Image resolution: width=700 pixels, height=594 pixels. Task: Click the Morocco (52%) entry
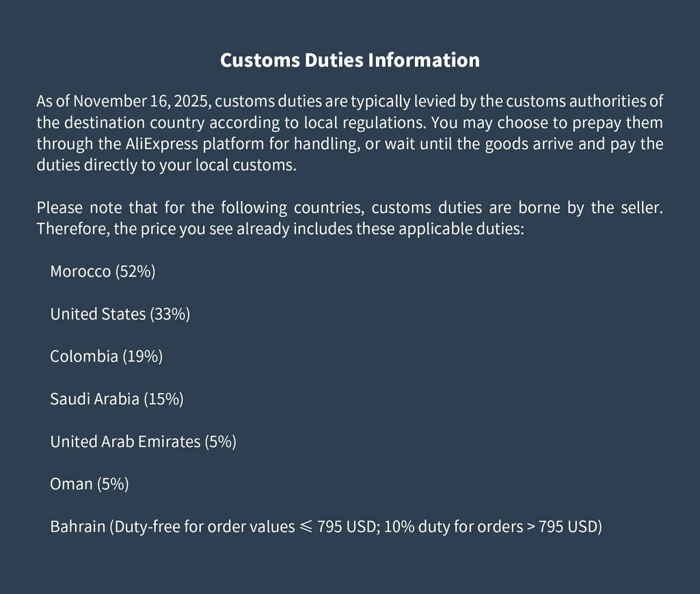click(103, 271)
